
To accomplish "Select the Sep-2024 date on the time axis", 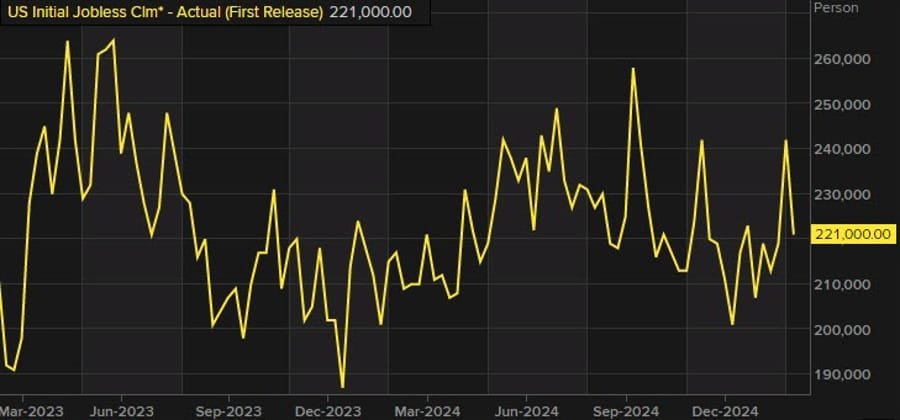I will [625, 410].
